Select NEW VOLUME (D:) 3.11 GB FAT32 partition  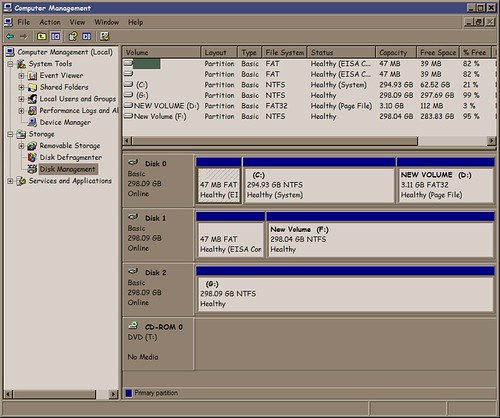point(446,185)
